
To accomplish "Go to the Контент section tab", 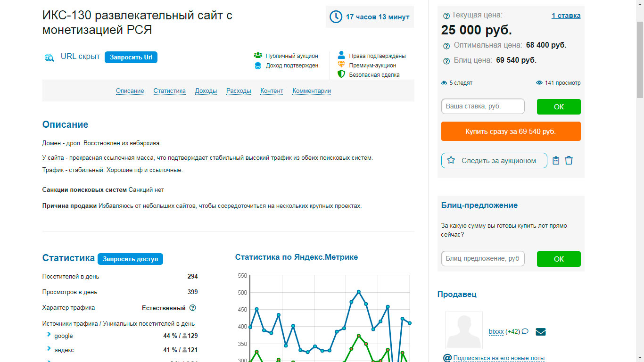I will (x=272, y=91).
